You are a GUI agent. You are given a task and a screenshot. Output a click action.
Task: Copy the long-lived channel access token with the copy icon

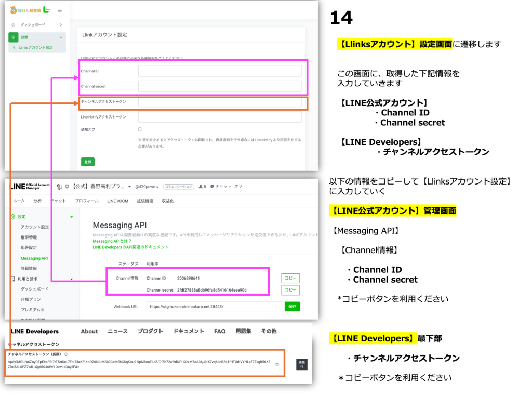click(x=277, y=364)
